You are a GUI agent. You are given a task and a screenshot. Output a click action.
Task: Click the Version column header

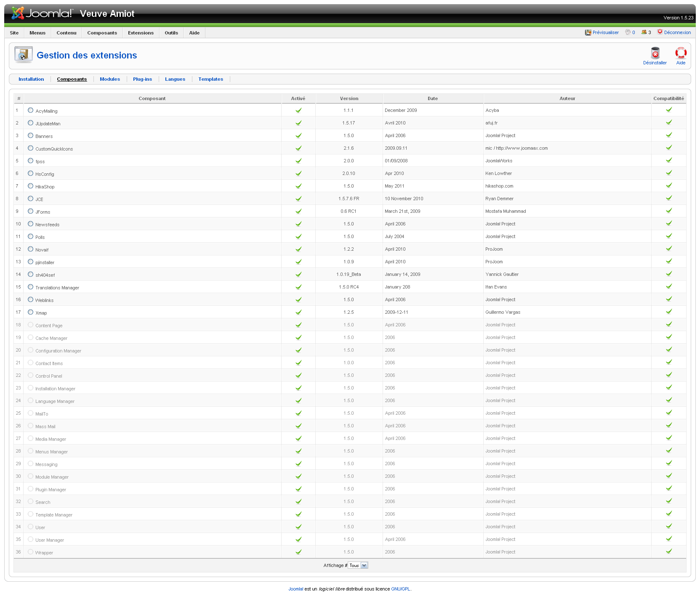tap(349, 98)
